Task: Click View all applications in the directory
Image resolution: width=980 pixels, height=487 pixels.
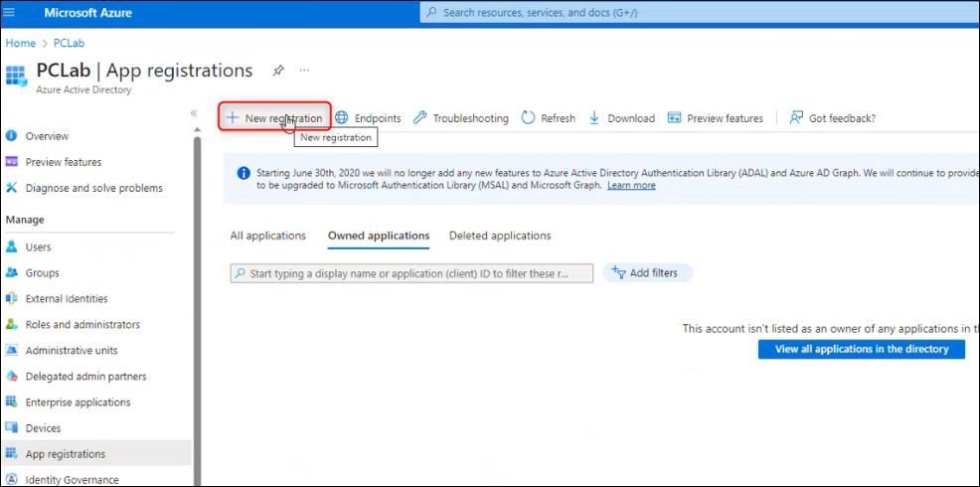Action: (862, 349)
